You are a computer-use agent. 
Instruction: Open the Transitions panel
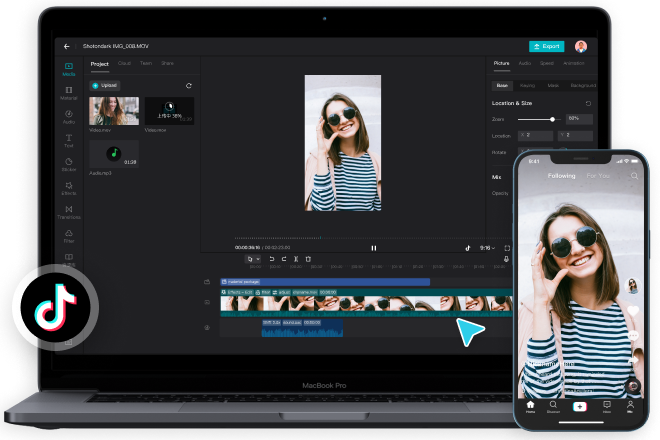(69, 212)
